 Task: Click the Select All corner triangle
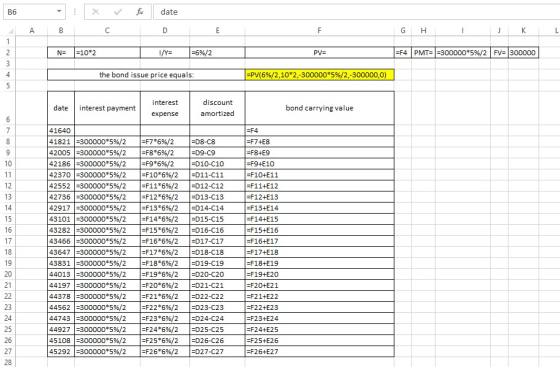[x=11, y=31]
